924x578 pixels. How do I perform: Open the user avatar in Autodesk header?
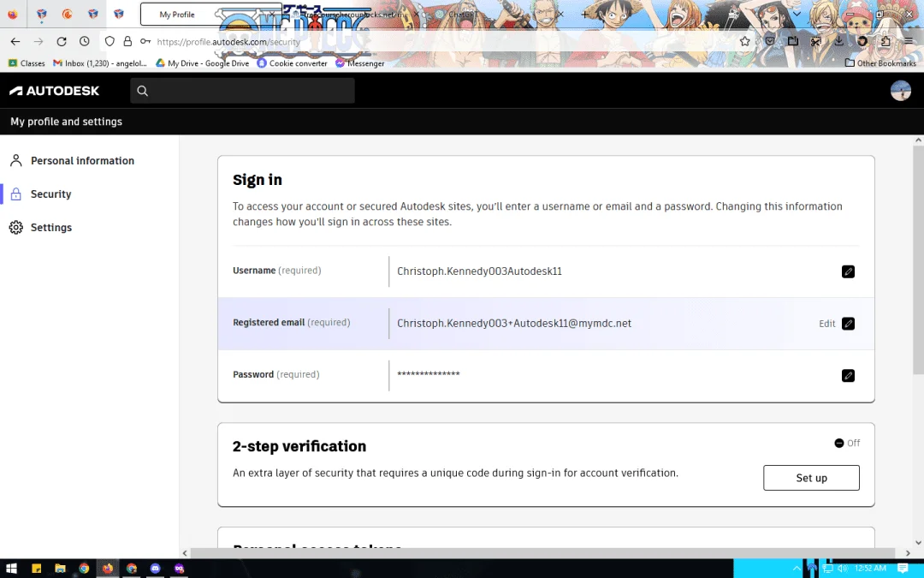pyautogui.click(x=900, y=91)
